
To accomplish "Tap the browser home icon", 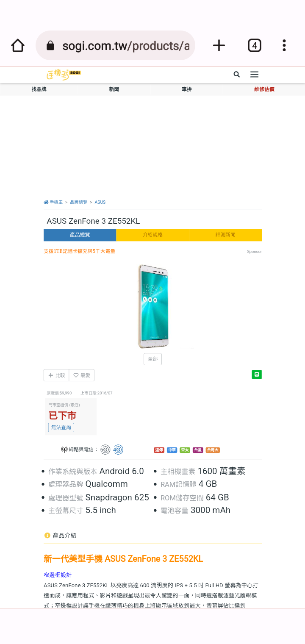I will (18, 45).
